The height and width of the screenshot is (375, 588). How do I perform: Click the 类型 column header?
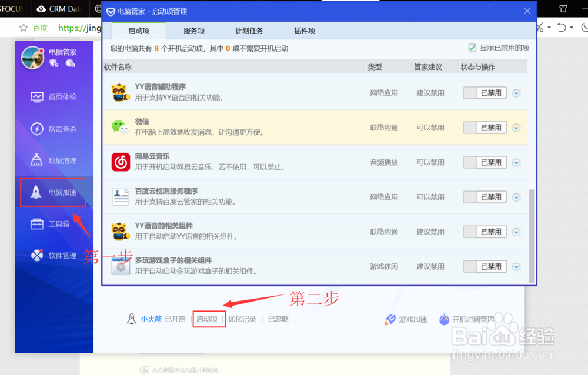point(375,67)
